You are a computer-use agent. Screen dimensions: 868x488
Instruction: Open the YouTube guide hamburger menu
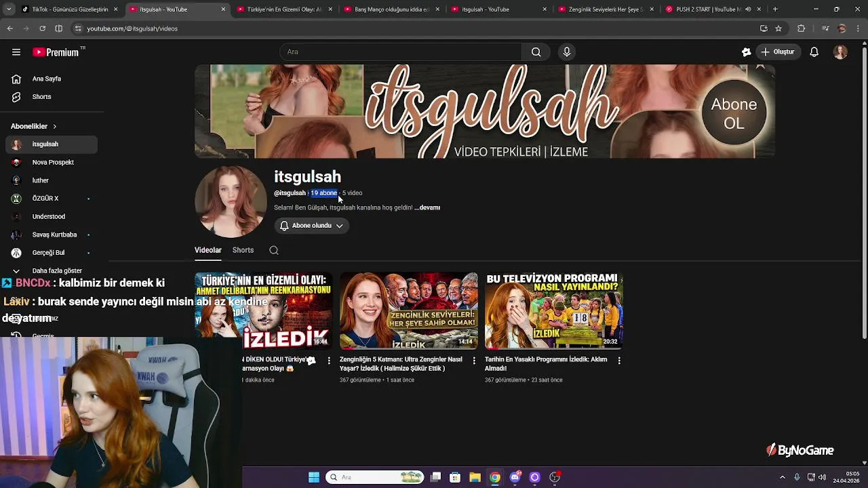point(16,52)
